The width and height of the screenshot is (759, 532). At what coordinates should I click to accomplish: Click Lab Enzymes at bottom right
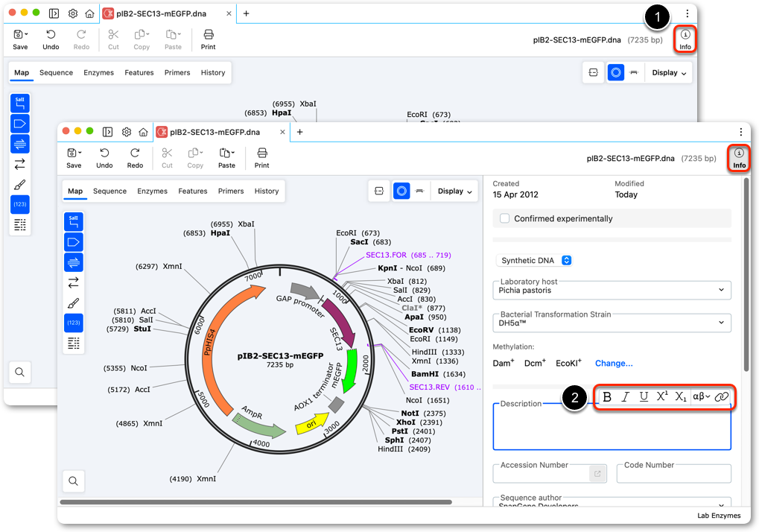718,516
